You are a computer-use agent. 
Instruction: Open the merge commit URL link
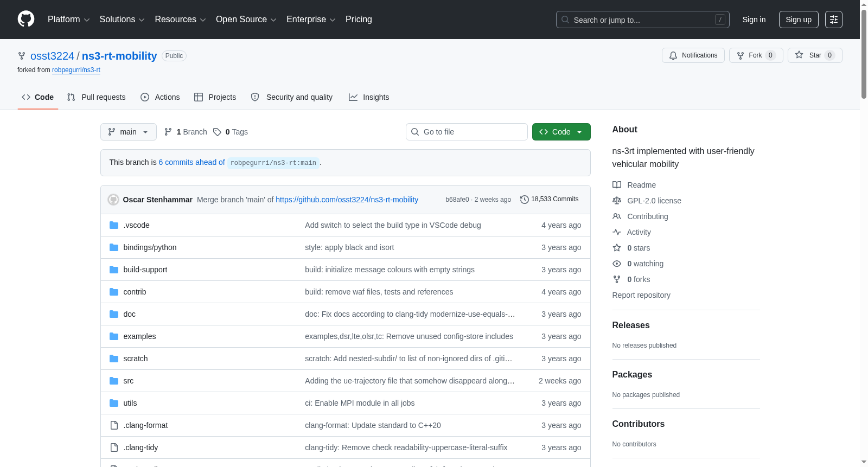347,200
